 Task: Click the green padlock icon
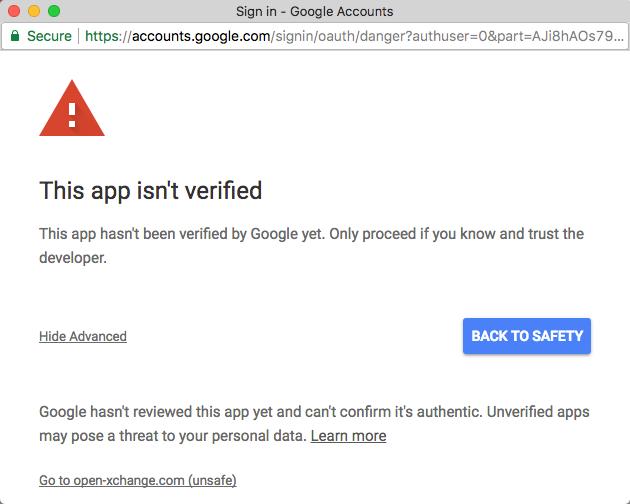15,36
